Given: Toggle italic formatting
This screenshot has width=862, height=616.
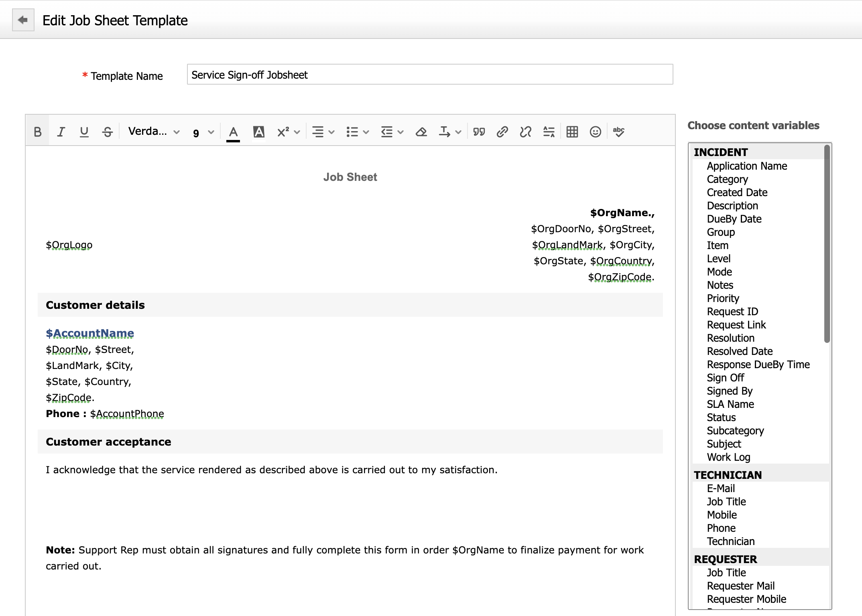Looking at the screenshot, I should 61,132.
